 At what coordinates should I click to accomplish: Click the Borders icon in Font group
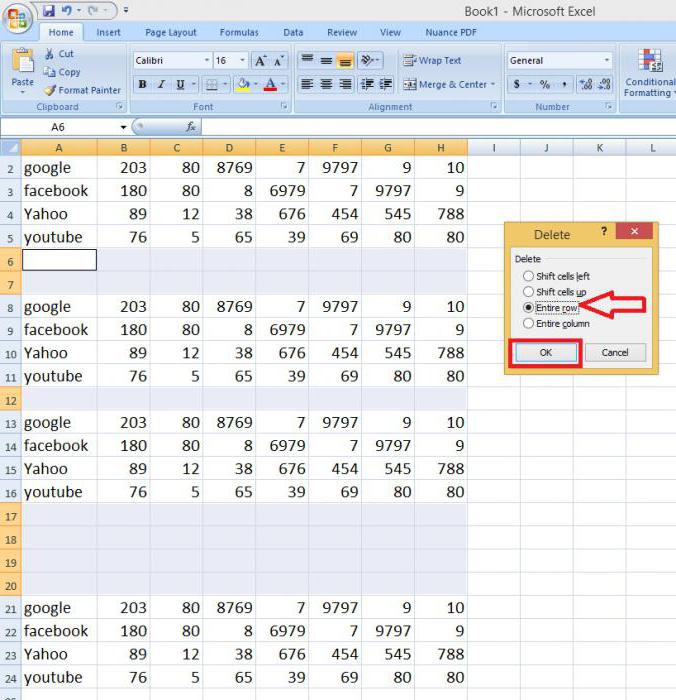tap(212, 84)
